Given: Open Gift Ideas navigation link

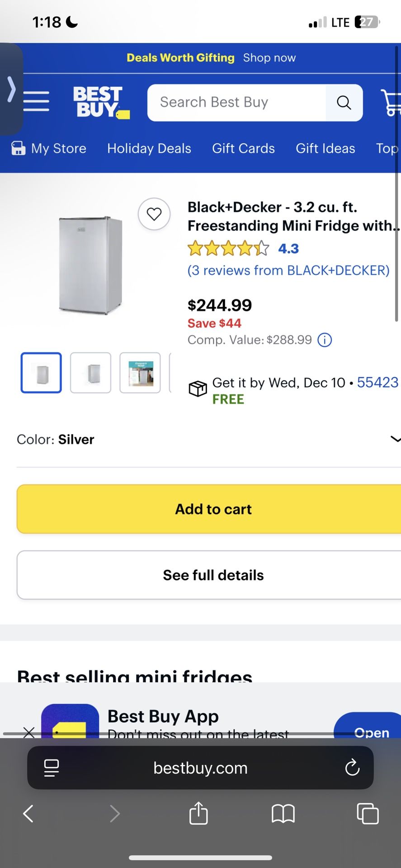Looking at the screenshot, I should point(325,148).
